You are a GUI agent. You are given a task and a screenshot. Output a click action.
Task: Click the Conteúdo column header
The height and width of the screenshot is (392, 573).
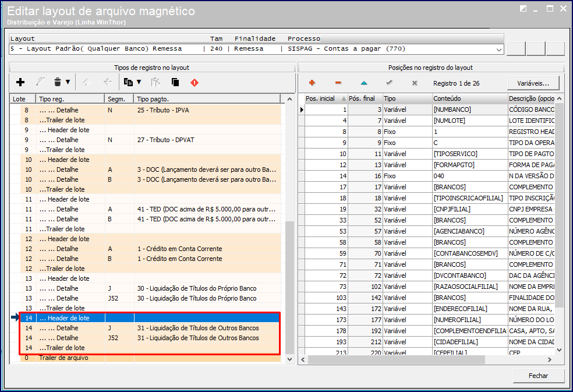469,98
